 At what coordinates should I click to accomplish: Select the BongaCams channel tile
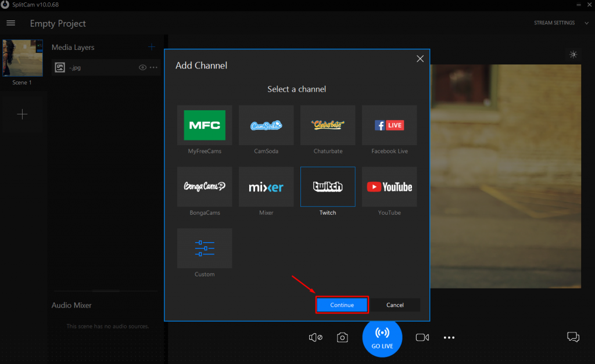click(205, 186)
